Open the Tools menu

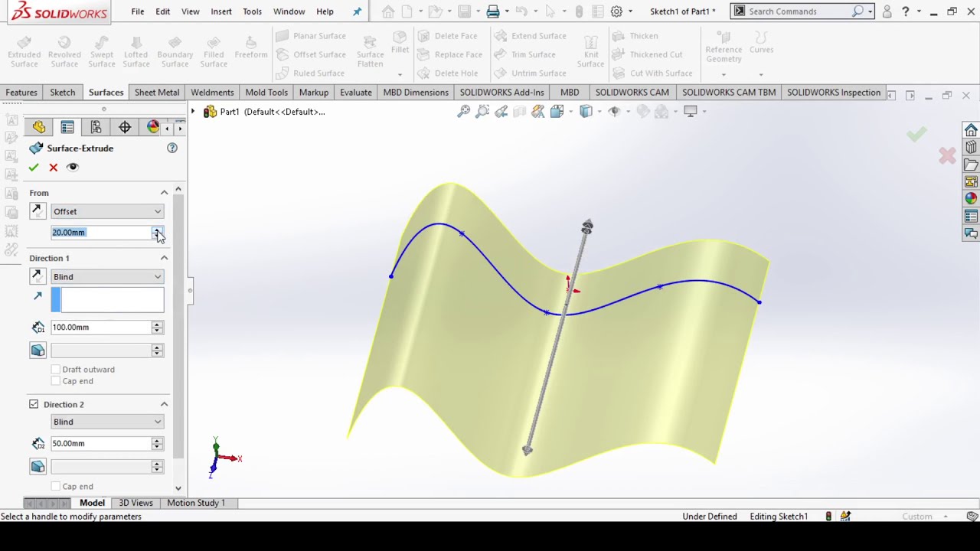coord(252,11)
